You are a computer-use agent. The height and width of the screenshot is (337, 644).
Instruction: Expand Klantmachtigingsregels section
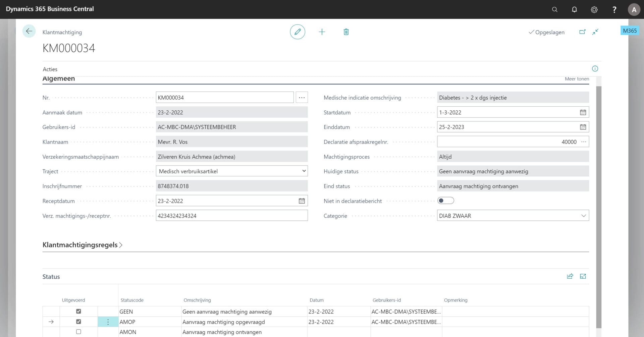(83, 245)
